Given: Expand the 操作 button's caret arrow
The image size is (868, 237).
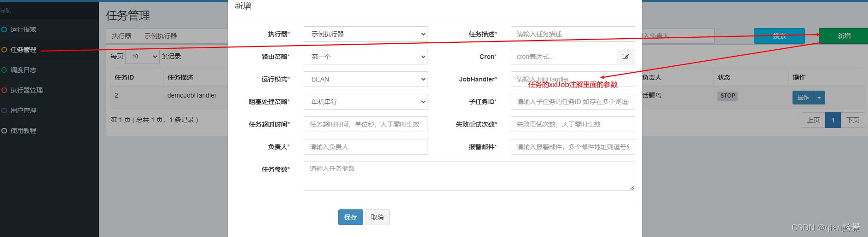Looking at the screenshot, I should point(819,98).
